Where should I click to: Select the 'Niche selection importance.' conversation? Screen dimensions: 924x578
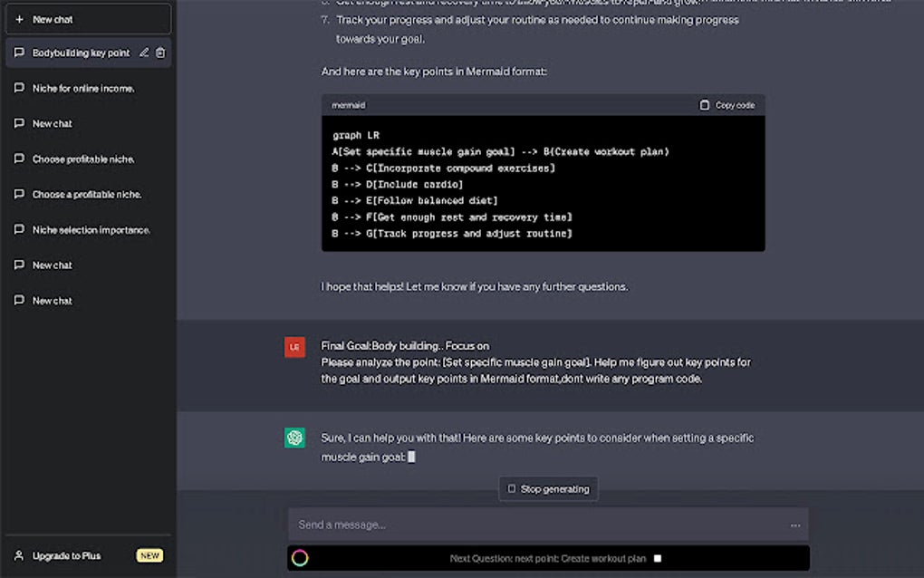pyautogui.click(x=91, y=230)
